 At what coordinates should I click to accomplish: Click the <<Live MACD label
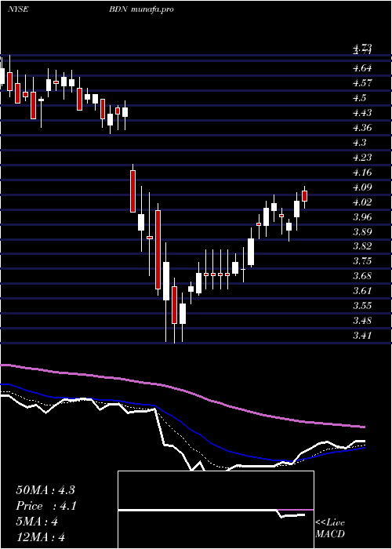click(x=330, y=529)
